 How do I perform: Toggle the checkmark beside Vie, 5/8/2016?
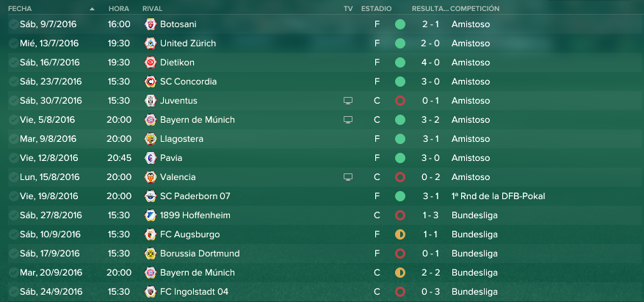[13, 120]
